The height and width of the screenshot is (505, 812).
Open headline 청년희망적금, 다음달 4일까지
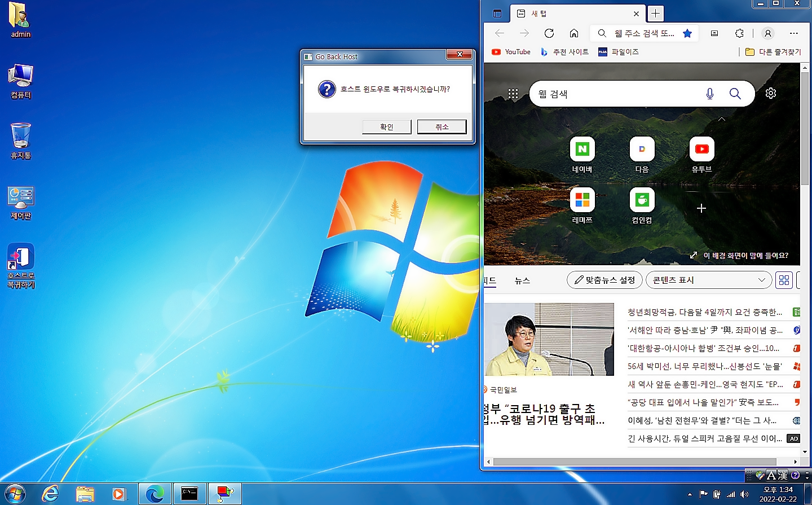[x=704, y=312]
